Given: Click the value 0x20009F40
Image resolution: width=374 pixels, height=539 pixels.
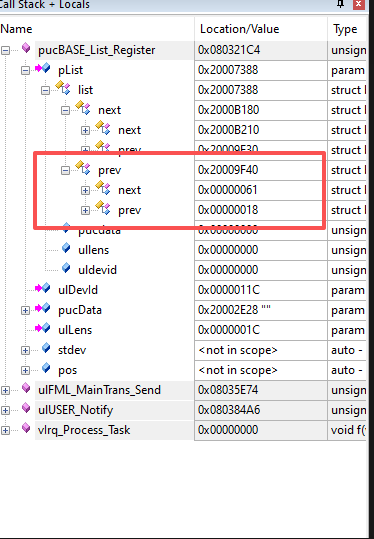Looking at the screenshot, I should 228,170.
